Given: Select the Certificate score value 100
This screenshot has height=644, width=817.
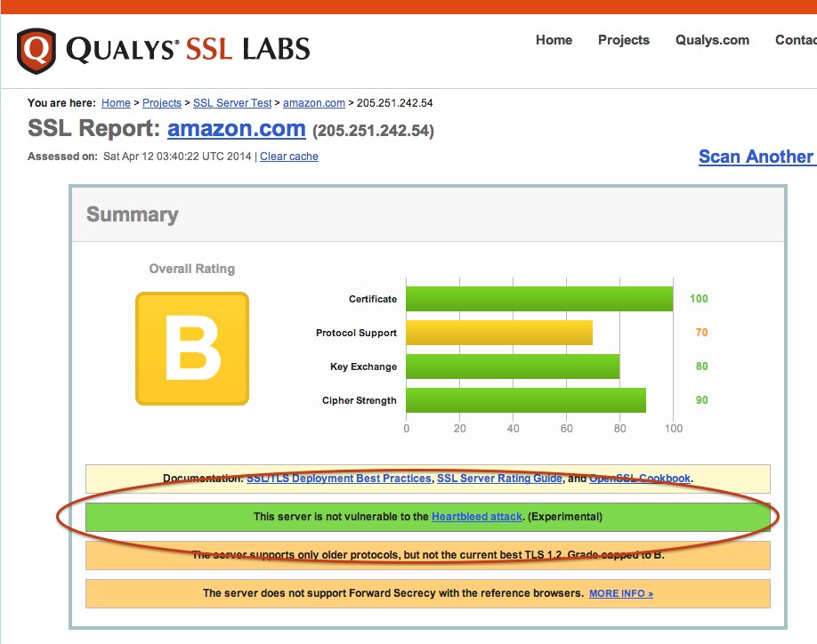Looking at the screenshot, I should 699,299.
